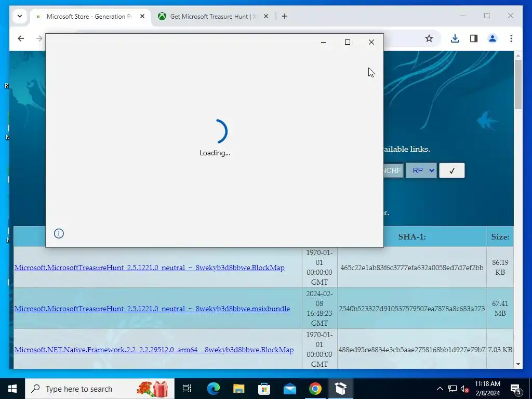Viewport: 532px width, 399px height.
Task: Switch to Chrome from taskbar
Action: pyautogui.click(x=315, y=389)
